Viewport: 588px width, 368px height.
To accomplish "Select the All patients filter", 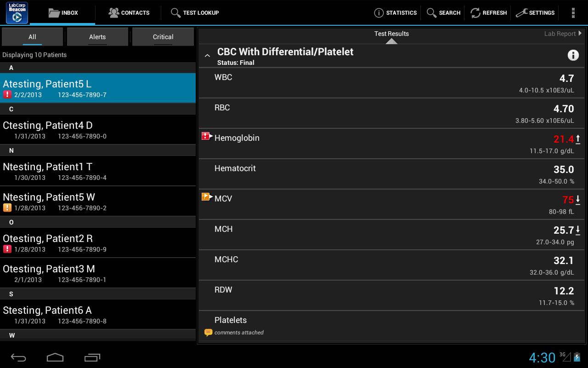I will coord(32,37).
